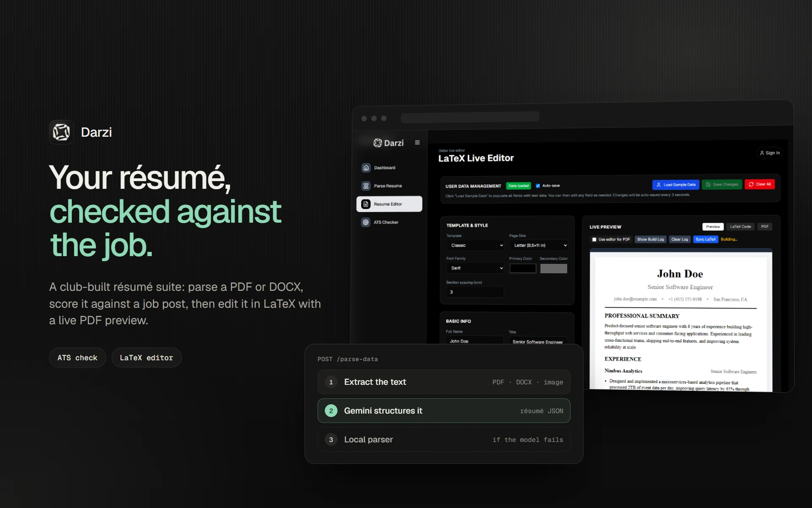
Task: Switch to the Preview tab
Action: [713, 226]
